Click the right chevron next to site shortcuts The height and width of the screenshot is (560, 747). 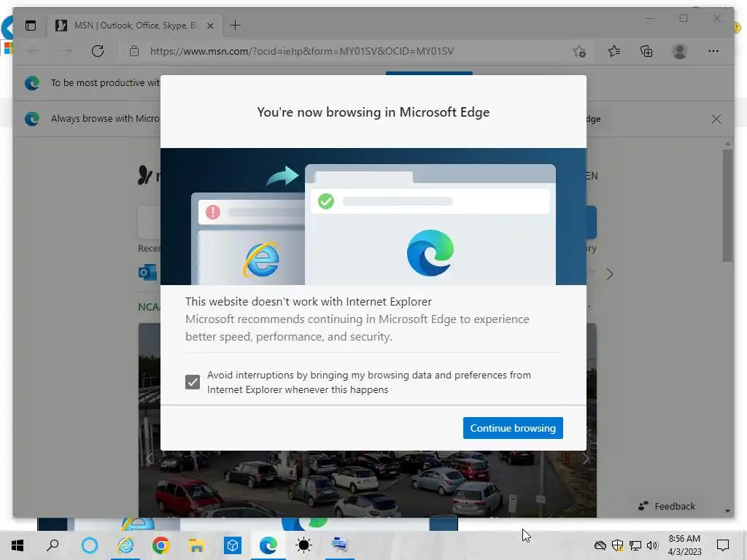point(609,274)
